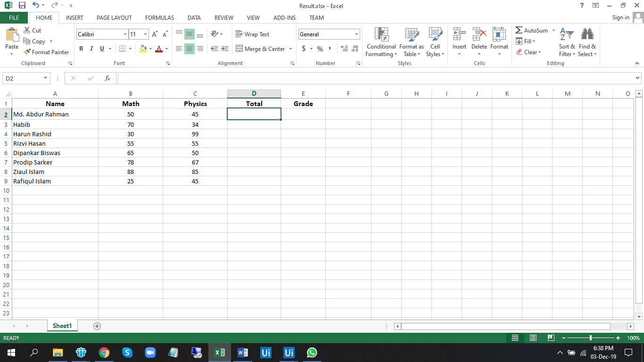Switch to the DATA tab
The width and height of the screenshot is (644, 362).
194,17
